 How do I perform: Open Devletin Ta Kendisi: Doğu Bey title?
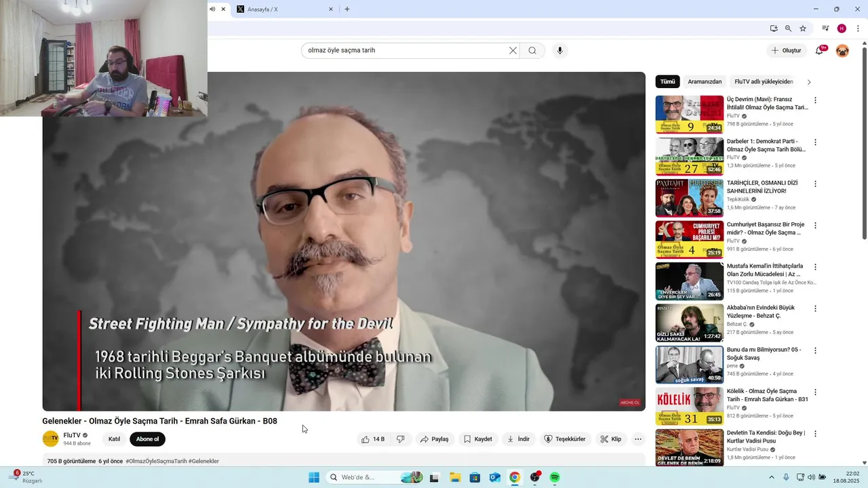(766, 437)
